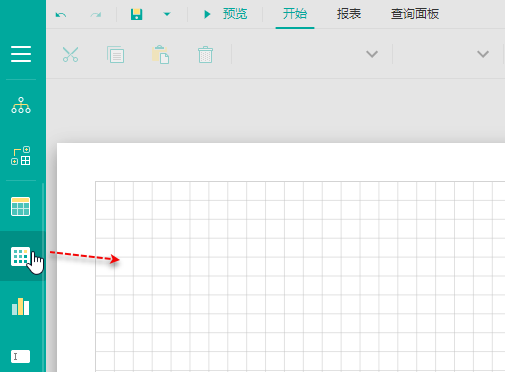Select the bar chart component icon

click(21, 306)
